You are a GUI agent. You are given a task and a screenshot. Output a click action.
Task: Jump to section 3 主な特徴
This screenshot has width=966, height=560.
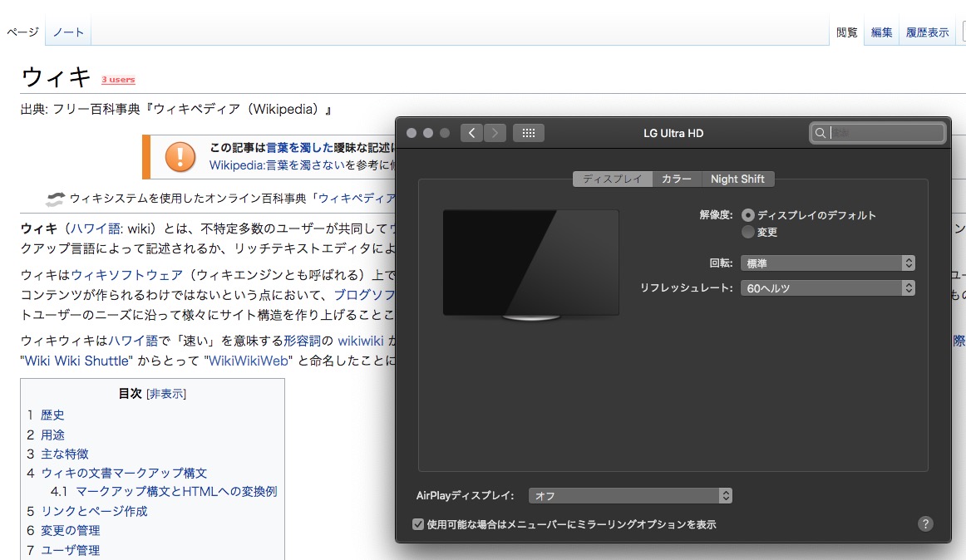pyautogui.click(x=65, y=454)
